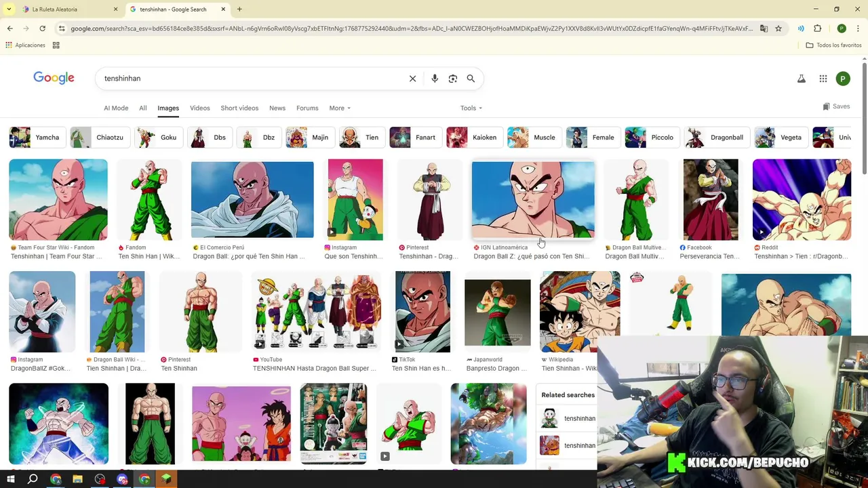This screenshot has height=488, width=868.
Task: Open the tab search dropdown arrow
Action: tap(9, 9)
